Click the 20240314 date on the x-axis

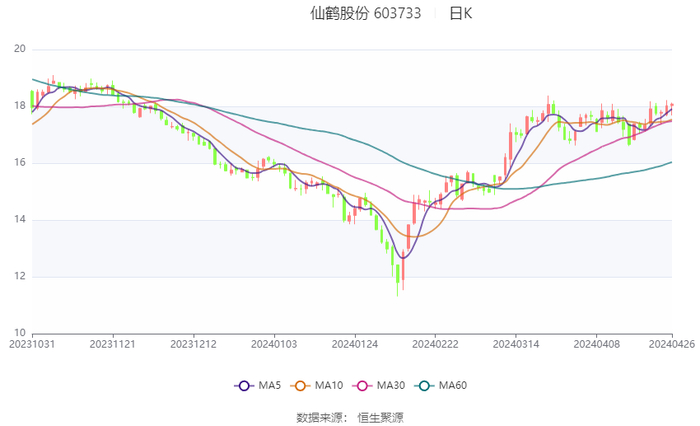click(514, 343)
